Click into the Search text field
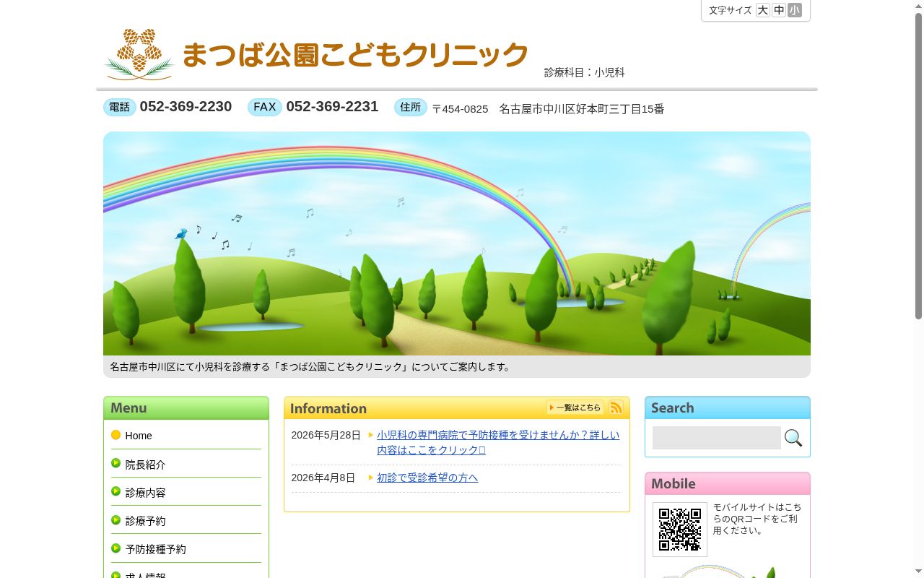The height and width of the screenshot is (578, 924). 717,438
